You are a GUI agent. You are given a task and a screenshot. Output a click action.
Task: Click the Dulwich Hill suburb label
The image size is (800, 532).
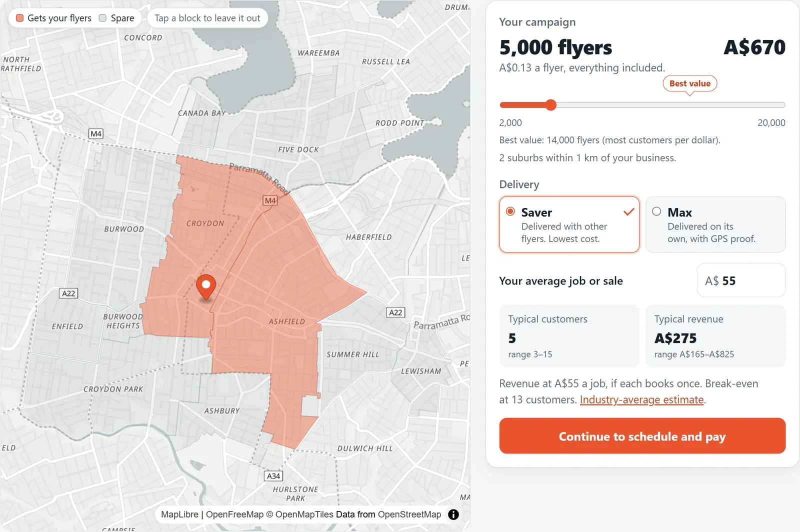(365, 448)
